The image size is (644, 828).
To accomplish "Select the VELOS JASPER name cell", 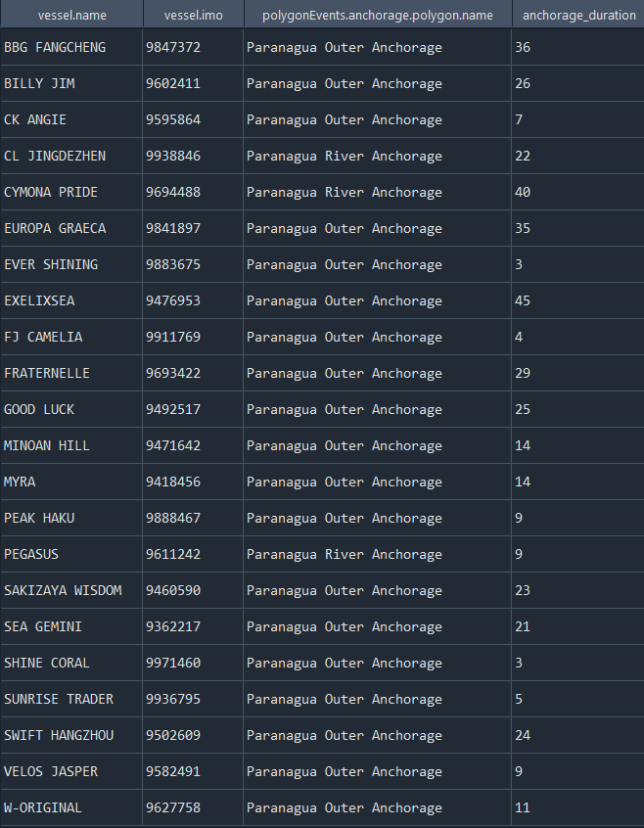I will tap(51, 772).
